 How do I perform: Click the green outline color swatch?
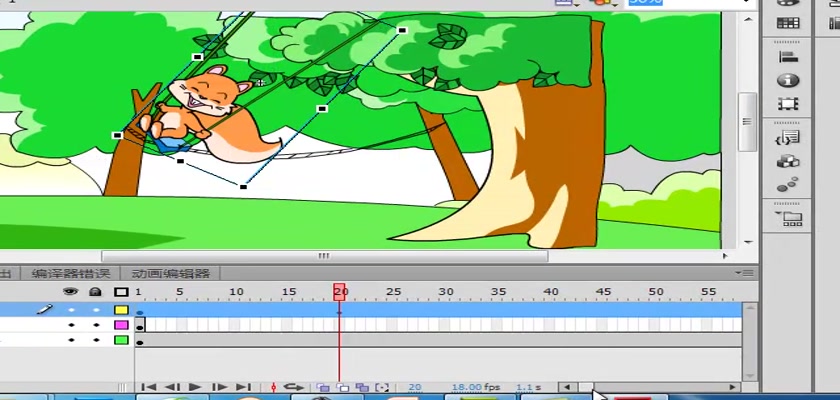122,340
